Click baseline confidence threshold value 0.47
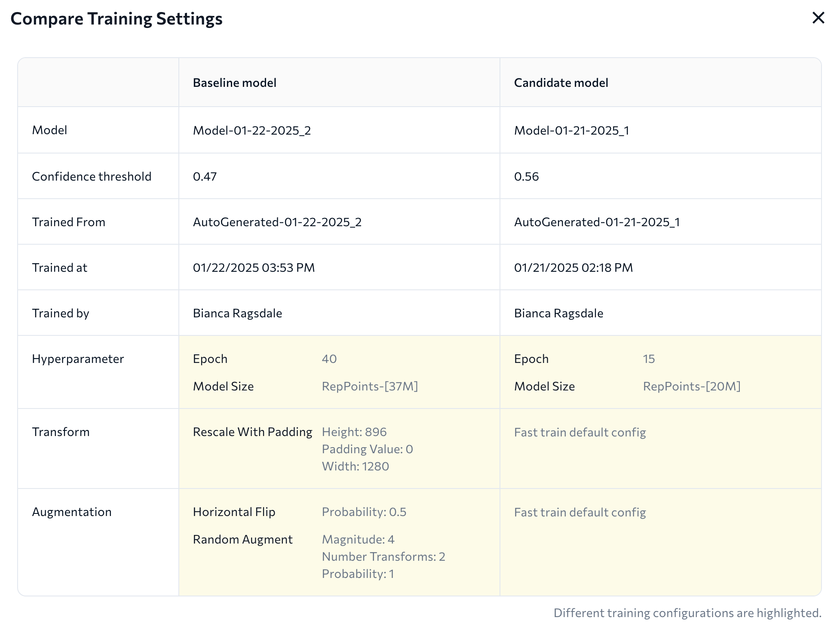 click(205, 176)
